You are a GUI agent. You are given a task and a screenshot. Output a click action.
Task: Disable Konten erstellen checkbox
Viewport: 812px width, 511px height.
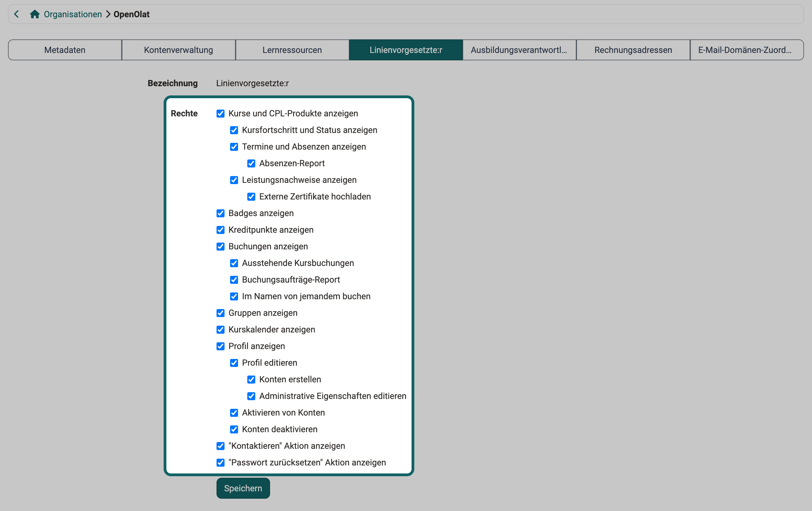[251, 379]
